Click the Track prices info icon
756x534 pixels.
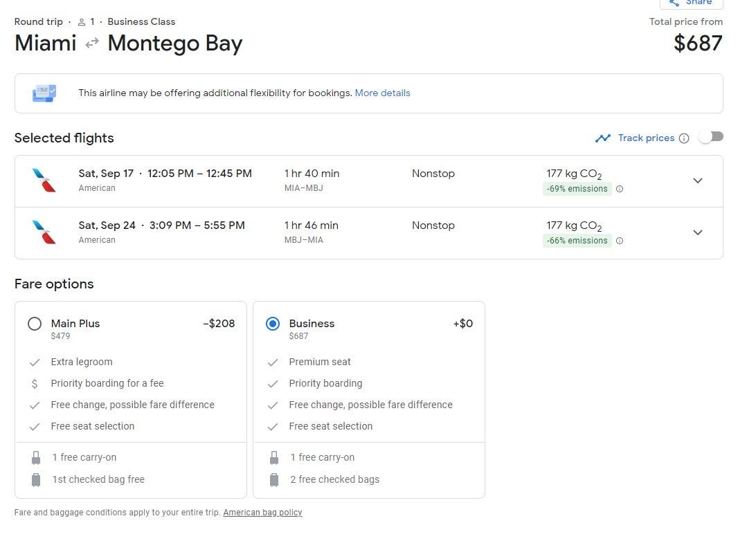click(x=684, y=138)
